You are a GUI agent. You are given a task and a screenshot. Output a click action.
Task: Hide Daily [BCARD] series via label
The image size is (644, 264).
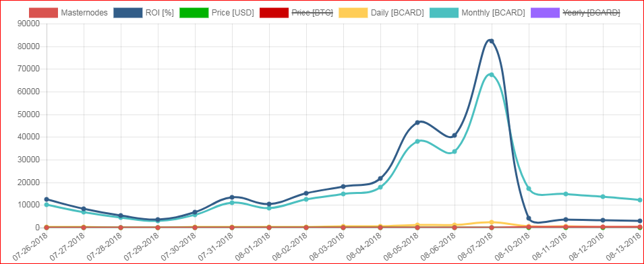397,13
